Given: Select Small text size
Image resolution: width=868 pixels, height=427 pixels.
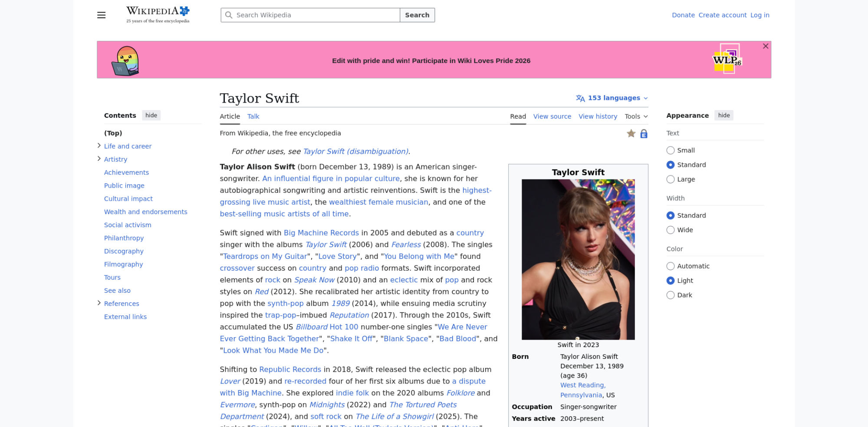Looking at the screenshot, I should [x=671, y=150].
